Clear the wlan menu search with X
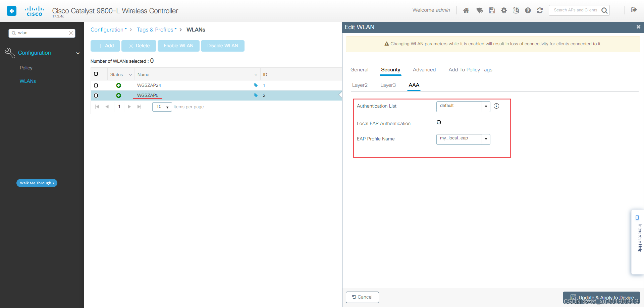The image size is (644, 308). point(71,33)
